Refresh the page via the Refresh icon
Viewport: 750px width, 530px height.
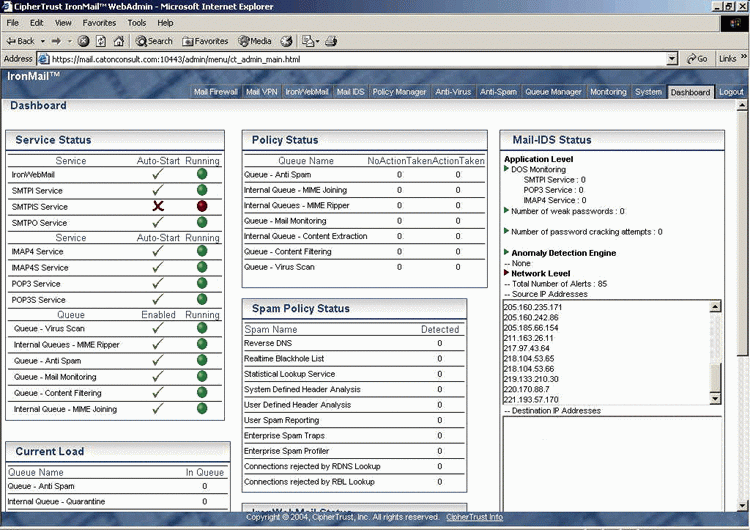coord(101,41)
